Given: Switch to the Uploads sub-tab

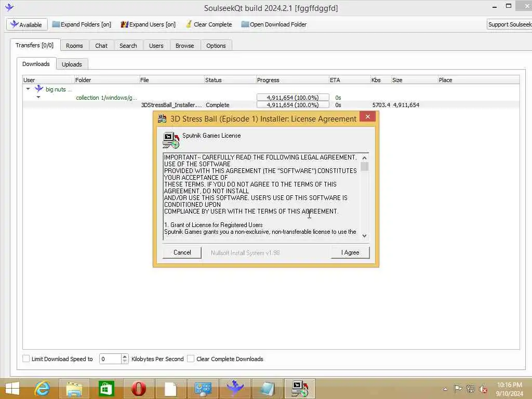Looking at the screenshot, I should coord(72,64).
